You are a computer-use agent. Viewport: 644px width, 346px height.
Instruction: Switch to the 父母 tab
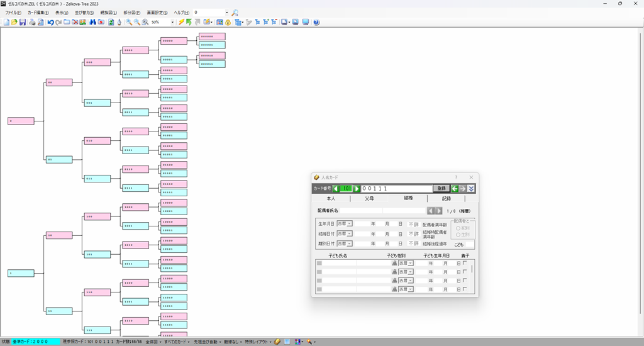(369, 198)
